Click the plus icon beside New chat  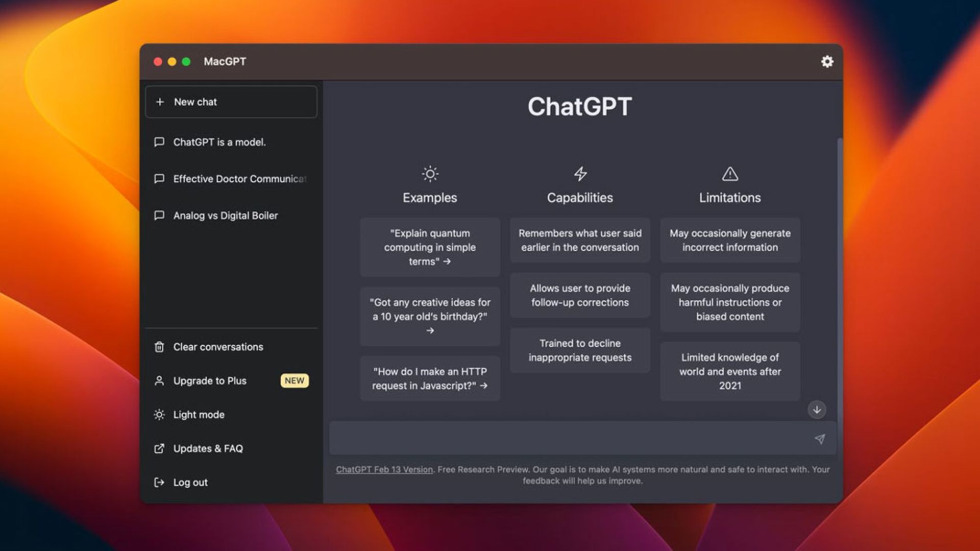160,102
